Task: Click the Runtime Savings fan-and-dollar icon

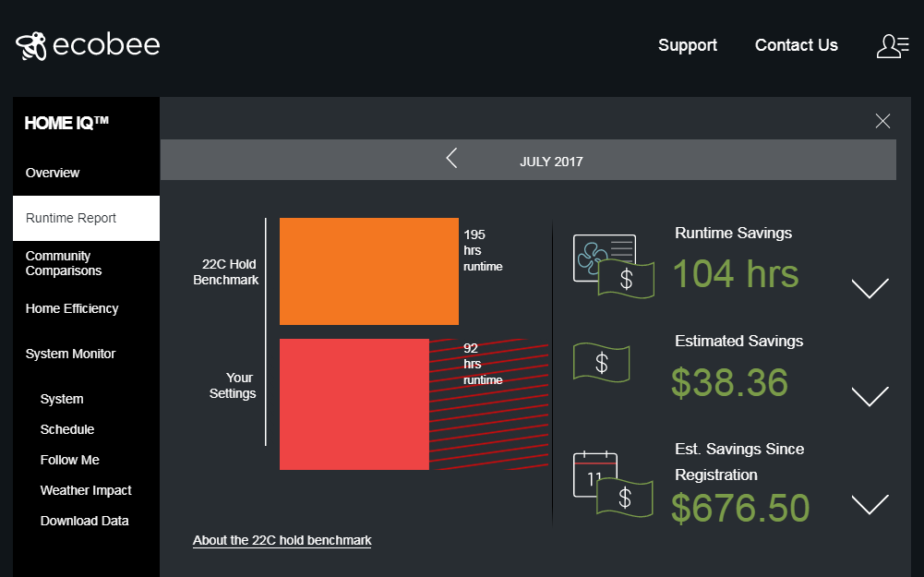Action: point(613,265)
